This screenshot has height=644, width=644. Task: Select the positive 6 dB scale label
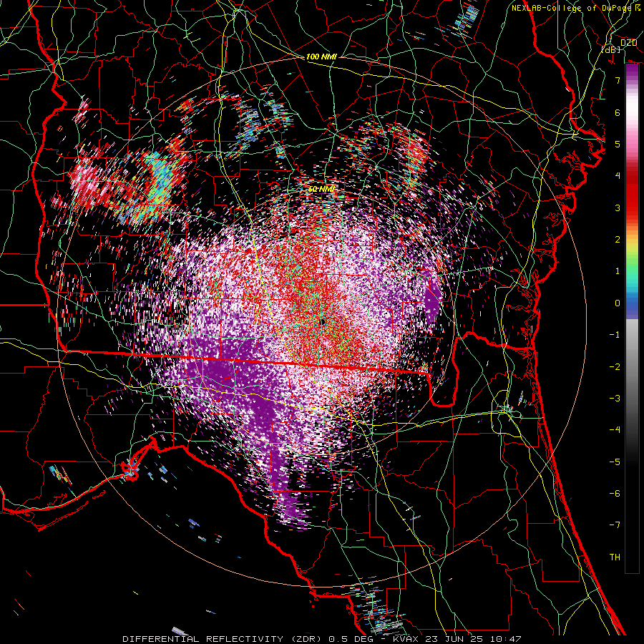tap(618, 112)
